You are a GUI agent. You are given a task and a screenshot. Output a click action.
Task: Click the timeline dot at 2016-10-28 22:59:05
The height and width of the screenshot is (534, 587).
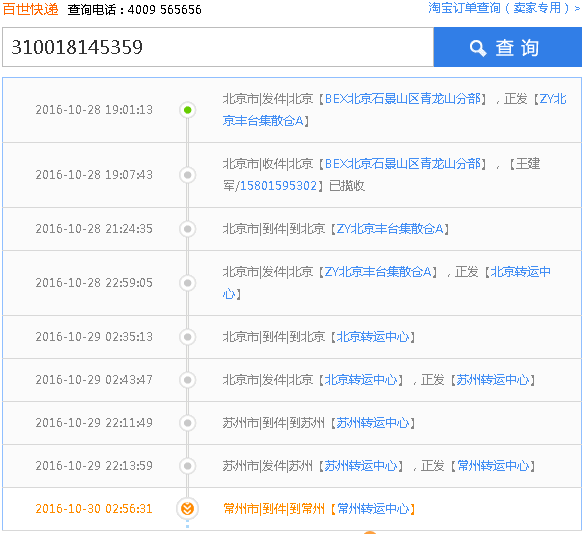point(188,283)
